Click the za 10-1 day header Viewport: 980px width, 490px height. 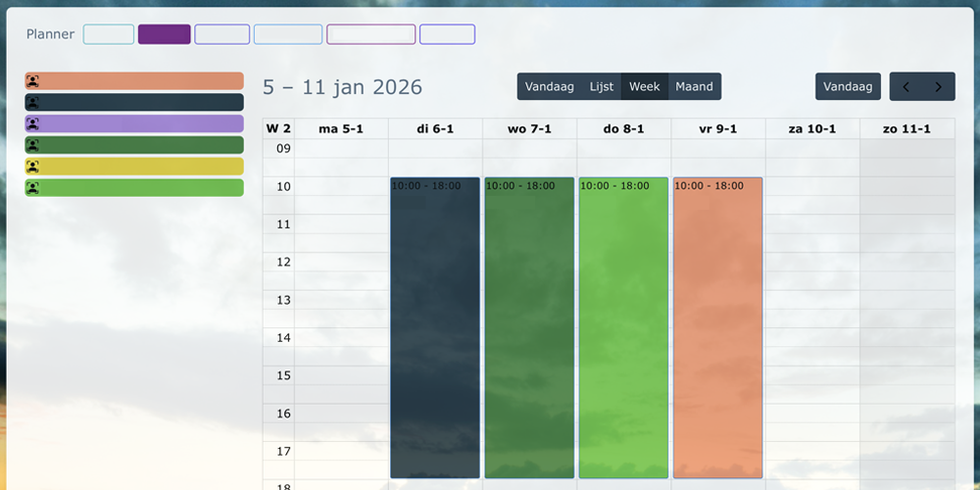coord(811,128)
